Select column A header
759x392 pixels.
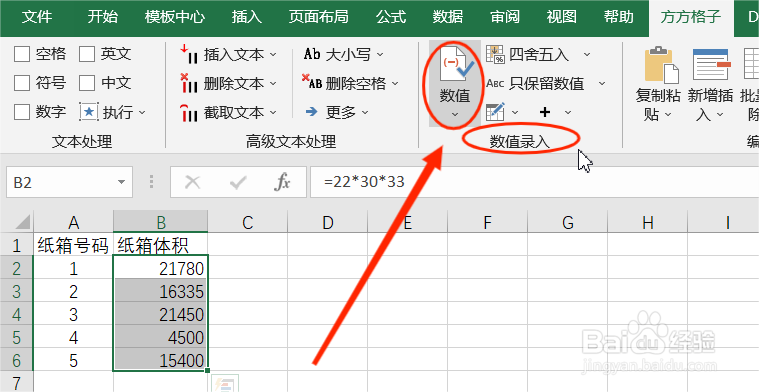(73, 222)
